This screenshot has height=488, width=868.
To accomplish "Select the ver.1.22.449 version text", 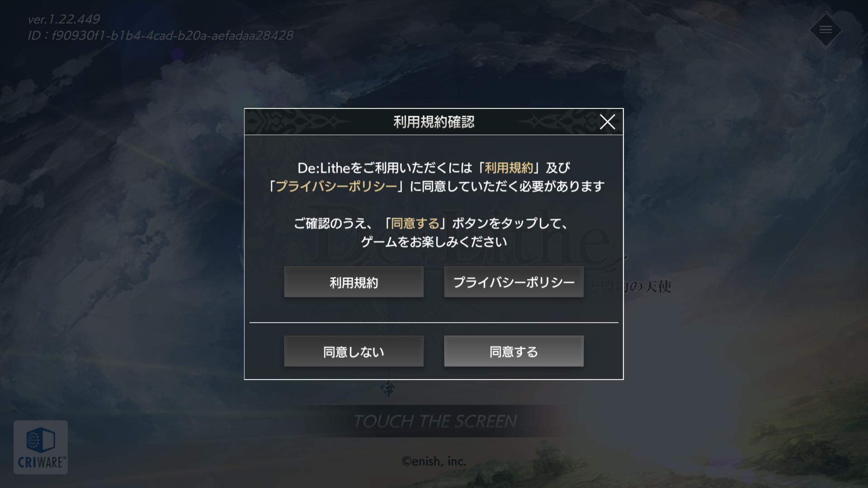I will [64, 19].
